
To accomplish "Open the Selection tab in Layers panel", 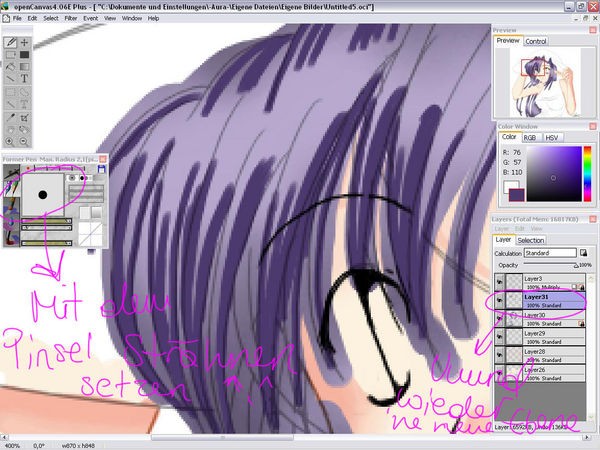I will (530, 240).
